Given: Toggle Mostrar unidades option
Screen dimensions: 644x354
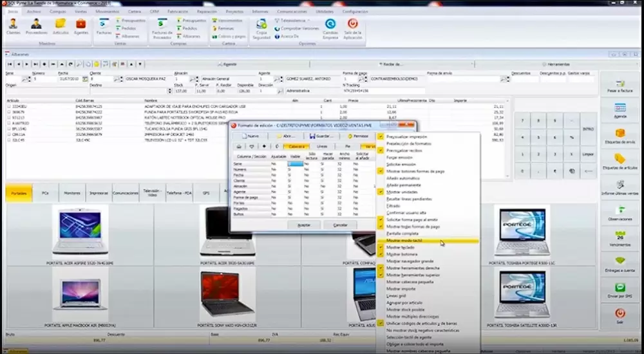Looking at the screenshot, I should (x=402, y=192).
